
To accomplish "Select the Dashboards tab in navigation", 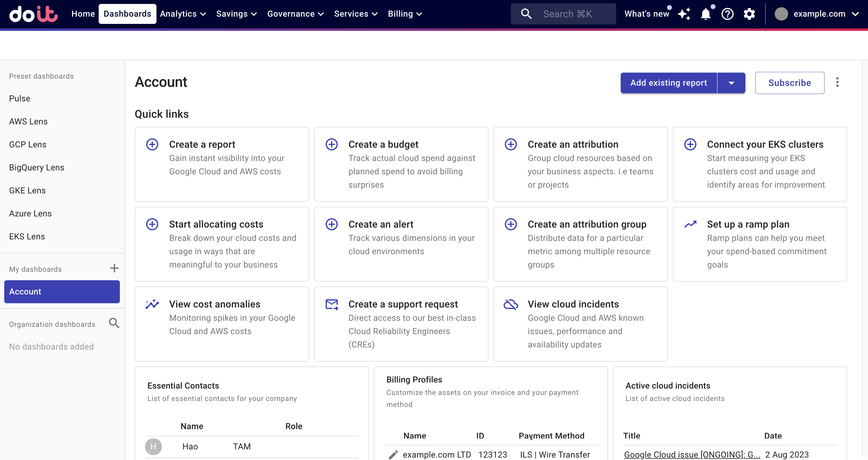I will [127, 14].
